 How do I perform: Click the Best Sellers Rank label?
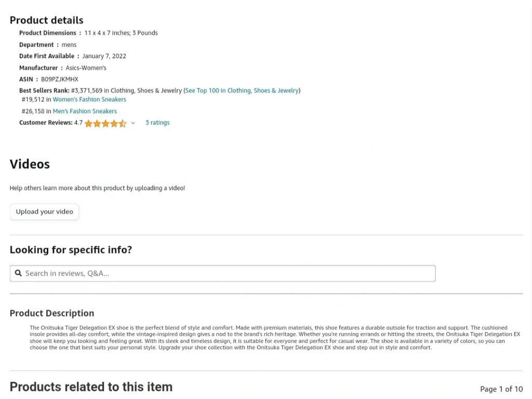[x=44, y=90]
